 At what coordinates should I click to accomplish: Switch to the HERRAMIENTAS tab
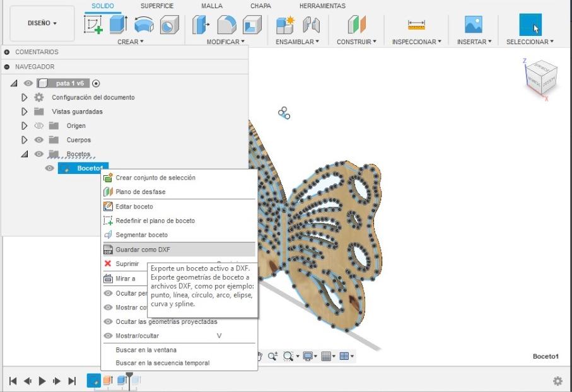322,6
